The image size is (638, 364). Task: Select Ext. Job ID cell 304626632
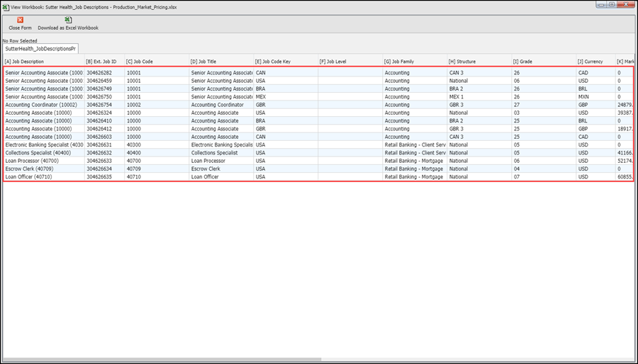[x=105, y=153]
